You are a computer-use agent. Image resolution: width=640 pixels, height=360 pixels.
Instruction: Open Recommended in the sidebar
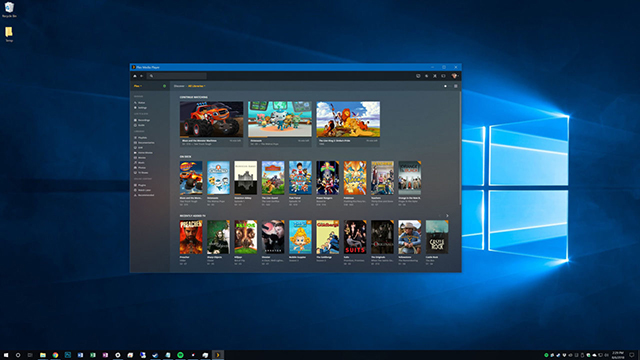point(144,195)
